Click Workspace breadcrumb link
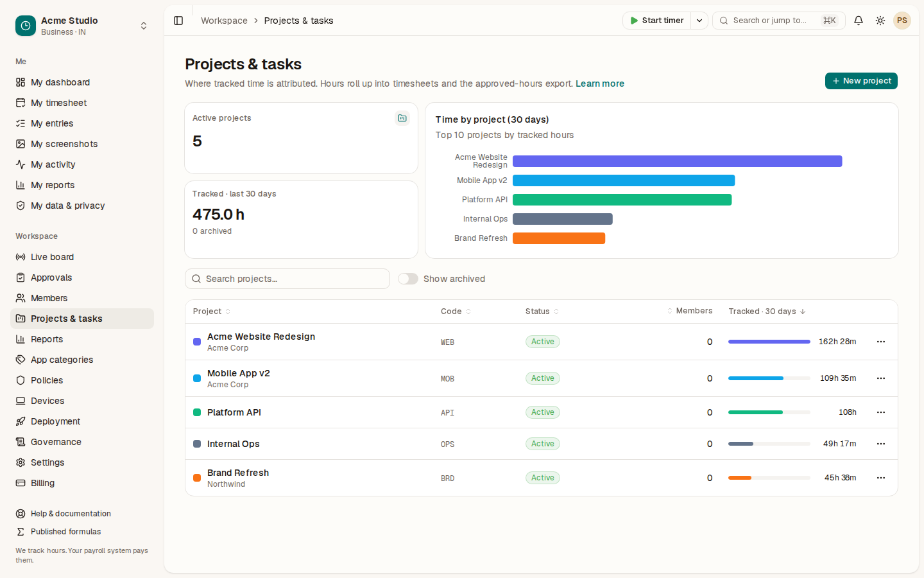 click(x=224, y=21)
